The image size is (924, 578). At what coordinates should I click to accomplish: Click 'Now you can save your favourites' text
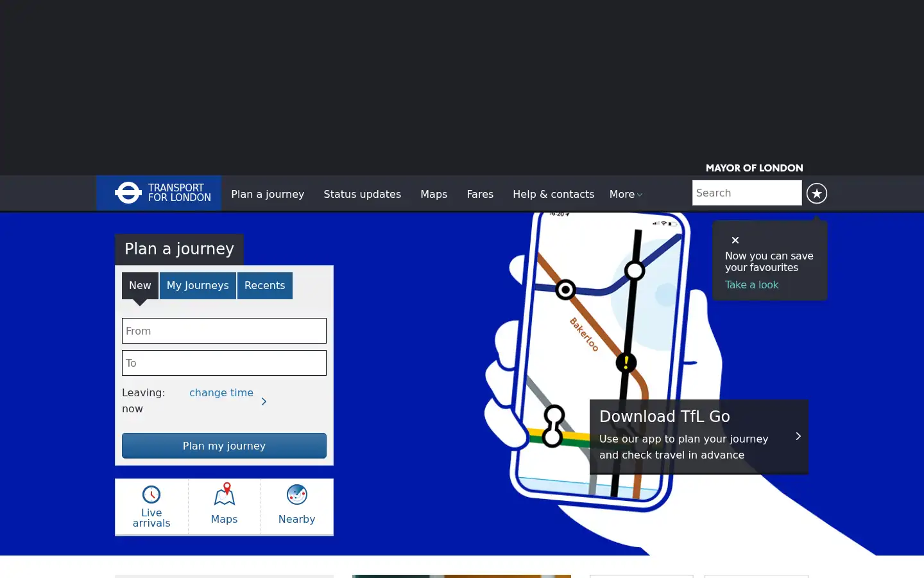click(x=769, y=261)
